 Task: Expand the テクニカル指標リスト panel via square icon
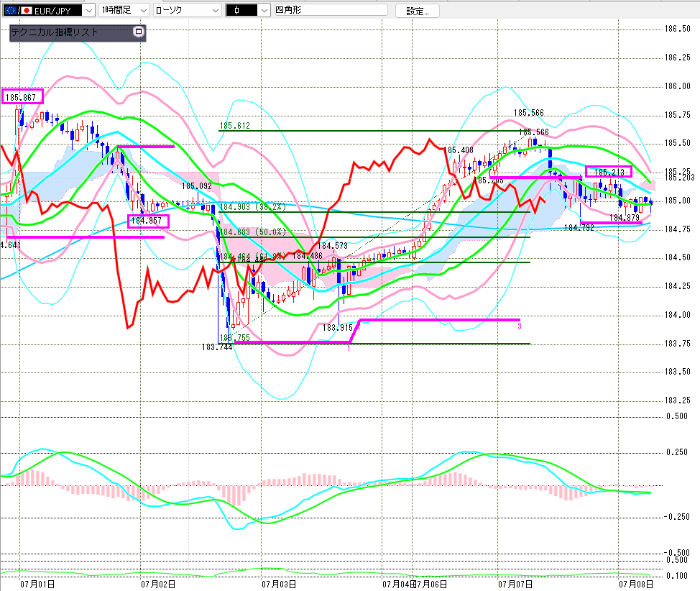point(139,32)
